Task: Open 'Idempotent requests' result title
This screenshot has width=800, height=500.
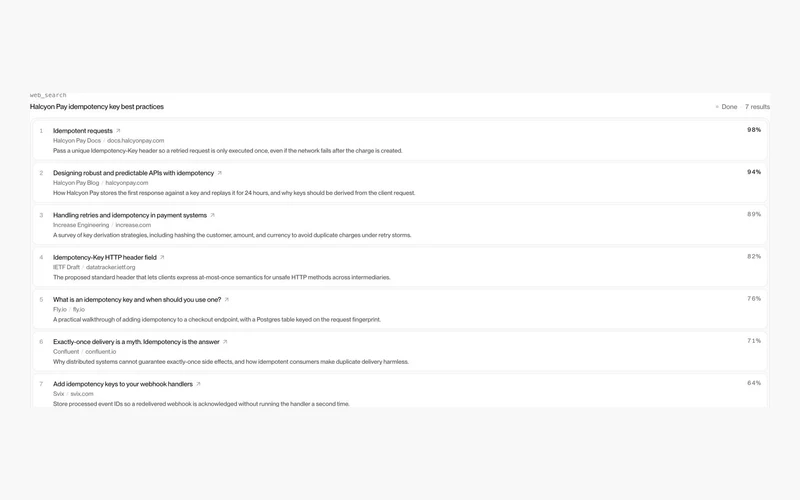Action: click(83, 131)
